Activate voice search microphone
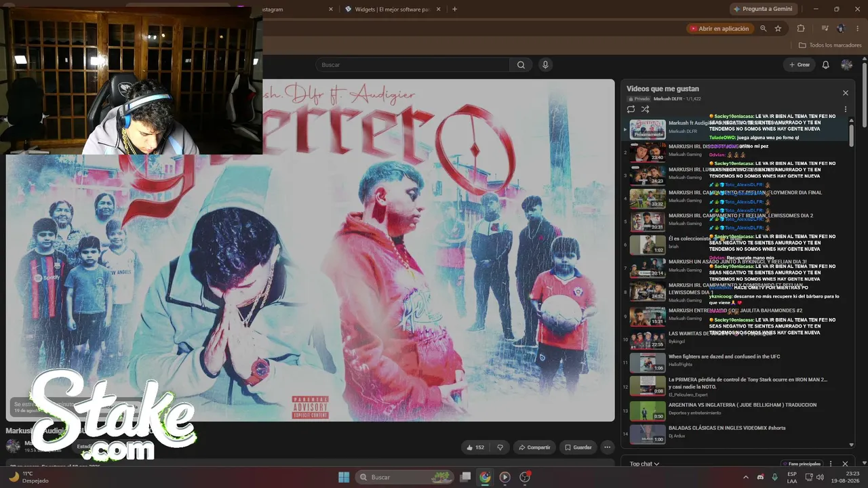This screenshot has width=868, height=488. point(545,65)
